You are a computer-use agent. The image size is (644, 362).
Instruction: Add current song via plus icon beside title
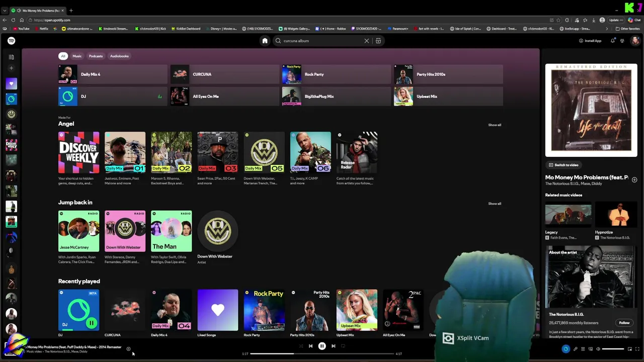pos(128,349)
